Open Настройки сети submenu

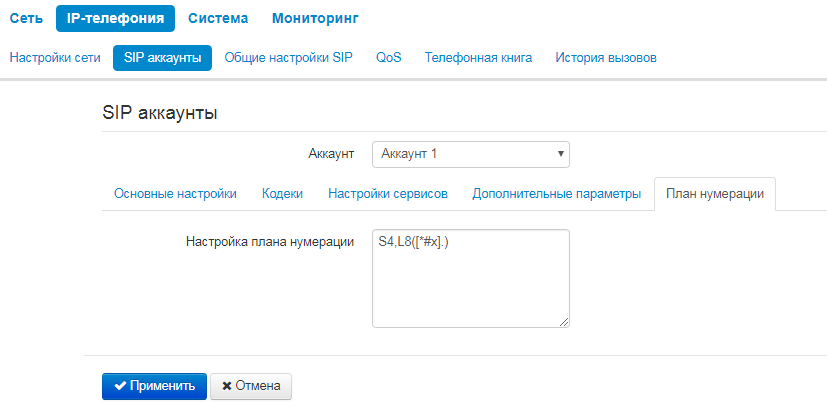[x=55, y=58]
